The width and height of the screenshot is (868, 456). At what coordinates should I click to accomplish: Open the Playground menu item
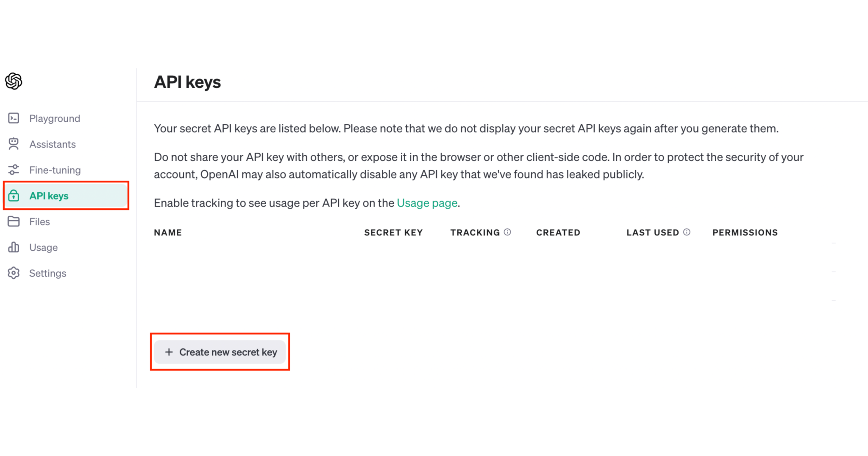click(55, 118)
